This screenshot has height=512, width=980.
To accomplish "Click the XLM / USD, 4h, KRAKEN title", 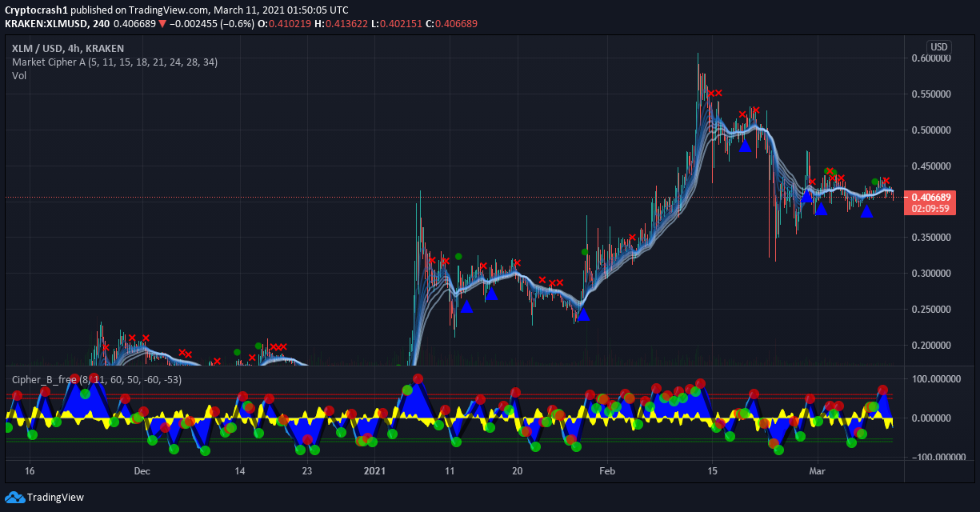I will 68,48.
